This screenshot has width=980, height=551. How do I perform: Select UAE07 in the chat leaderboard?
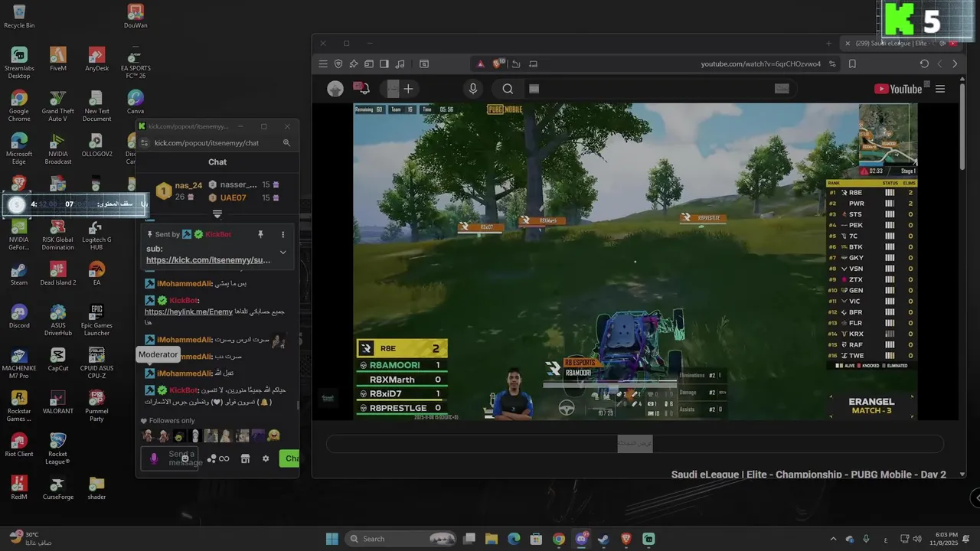tap(233, 197)
